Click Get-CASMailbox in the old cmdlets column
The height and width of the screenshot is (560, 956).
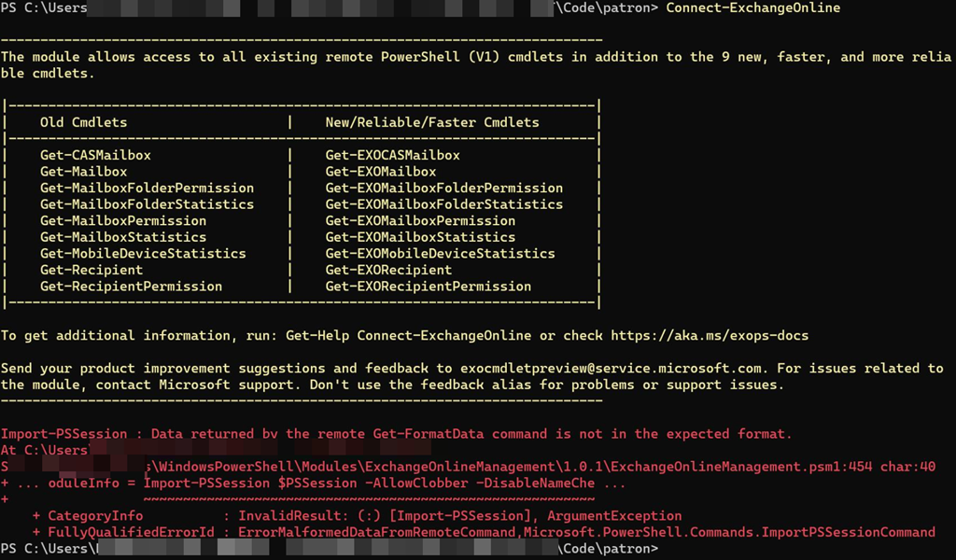point(95,155)
